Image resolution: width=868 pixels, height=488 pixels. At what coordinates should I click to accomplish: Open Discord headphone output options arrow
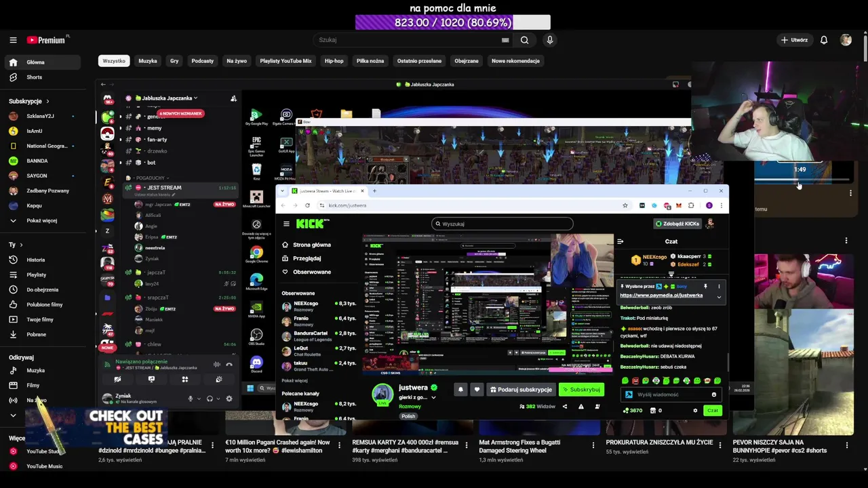click(217, 399)
